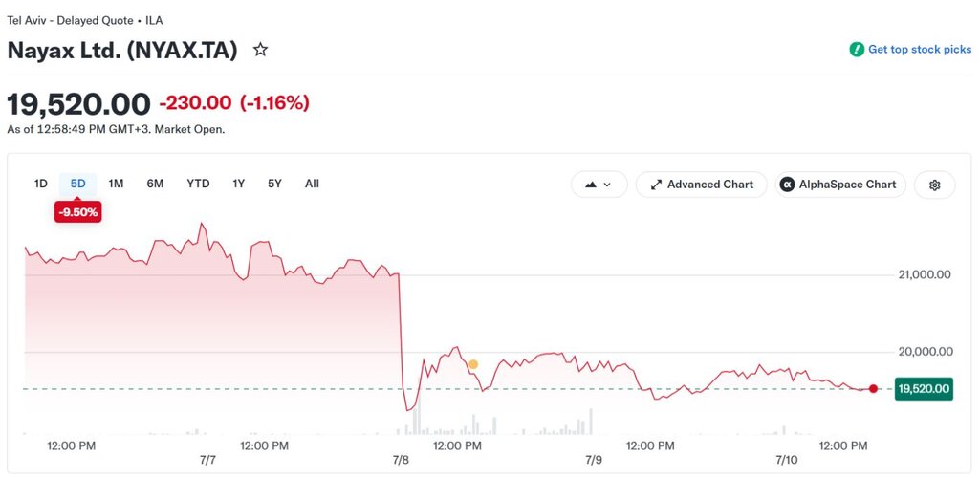Viewport: 980px width, 478px height.
Task: View All time range
Action: (x=312, y=184)
